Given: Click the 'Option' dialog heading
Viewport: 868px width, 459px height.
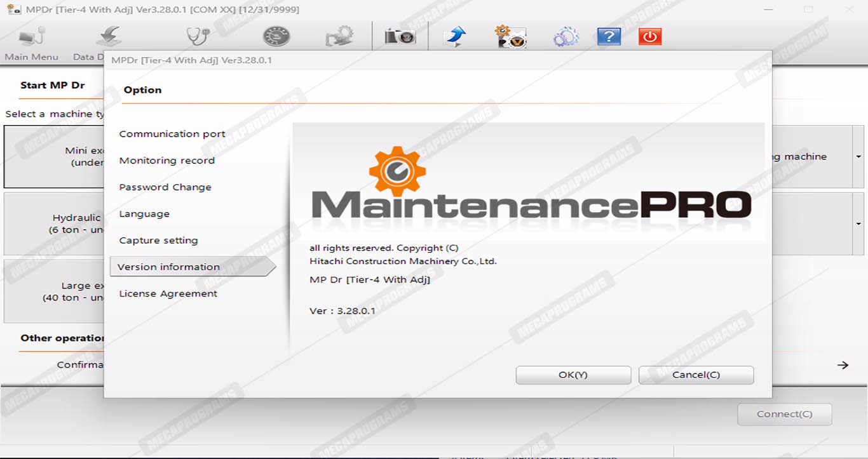Looking at the screenshot, I should pos(142,90).
